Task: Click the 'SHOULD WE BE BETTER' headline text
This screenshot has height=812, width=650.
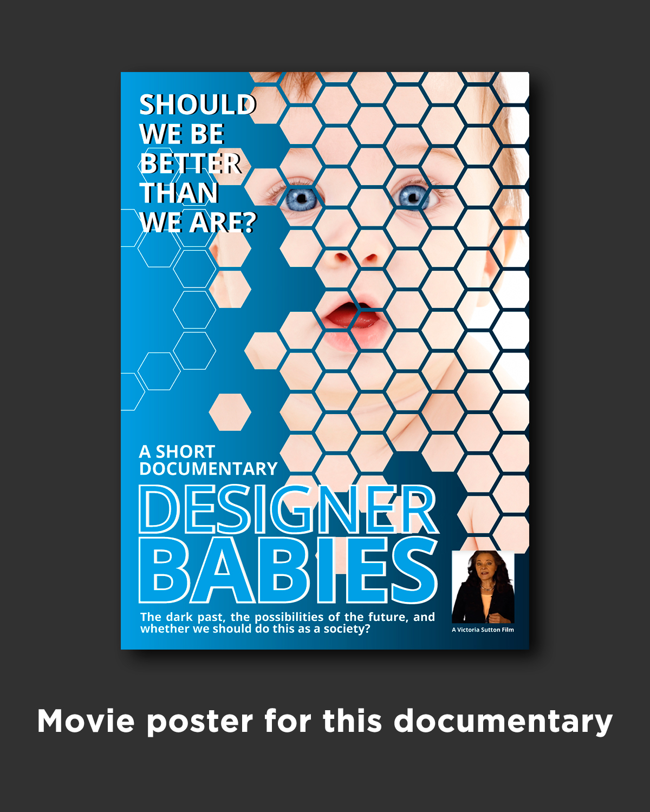Action: point(197,163)
